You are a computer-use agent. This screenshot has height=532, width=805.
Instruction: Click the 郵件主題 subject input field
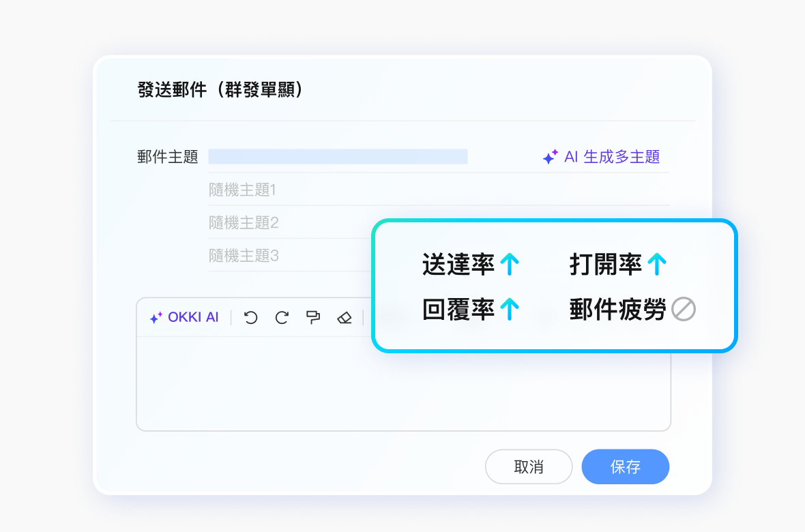[338, 156]
